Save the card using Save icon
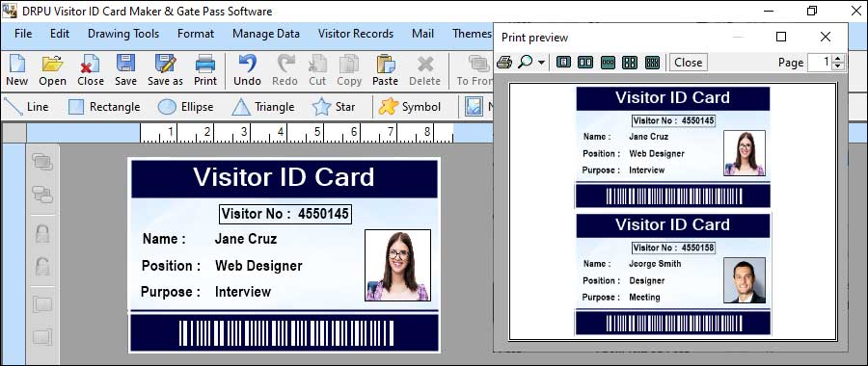This screenshot has width=868, height=366. pyautogui.click(x=125, y=70)
